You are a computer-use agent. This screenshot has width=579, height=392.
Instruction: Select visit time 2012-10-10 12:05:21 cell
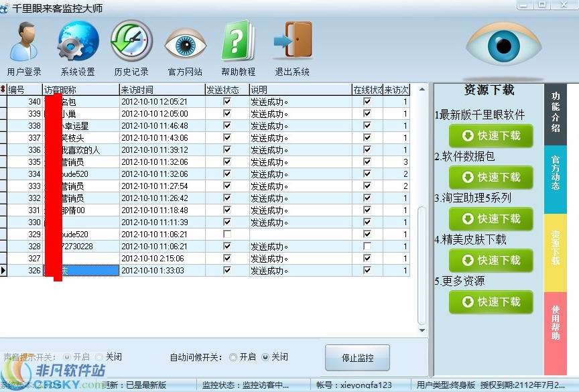click(162, 101)
